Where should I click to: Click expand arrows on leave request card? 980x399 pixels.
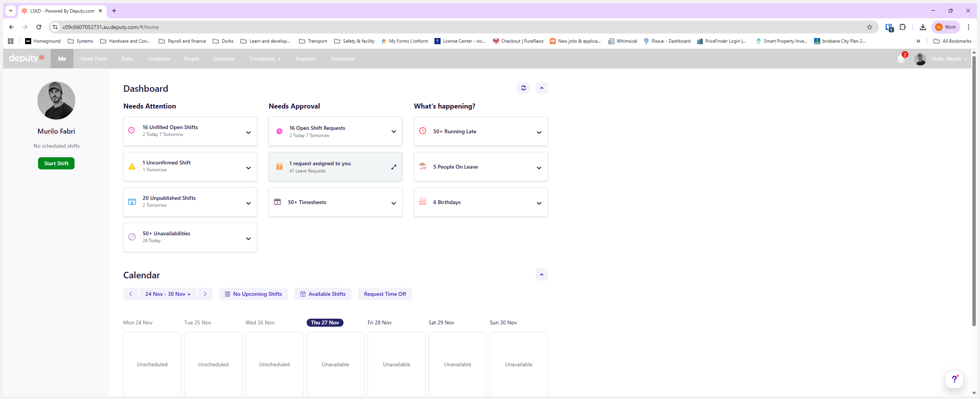(394, 167)
